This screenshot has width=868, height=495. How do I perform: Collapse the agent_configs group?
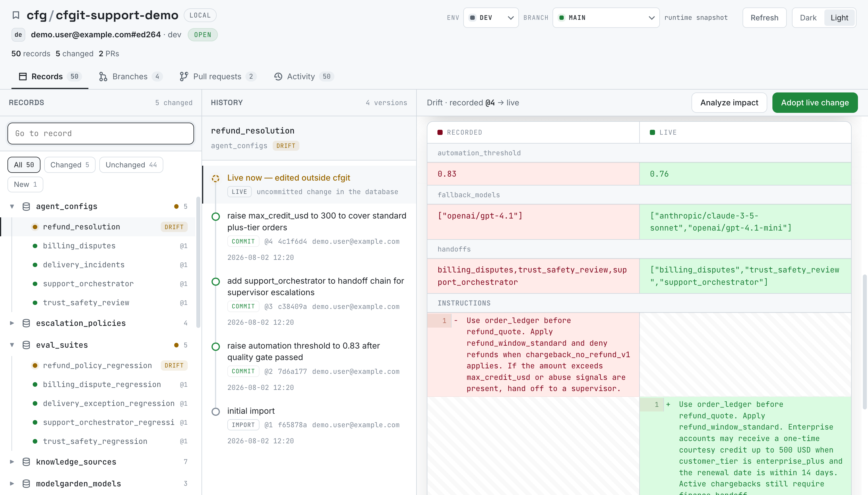(12, 206)
